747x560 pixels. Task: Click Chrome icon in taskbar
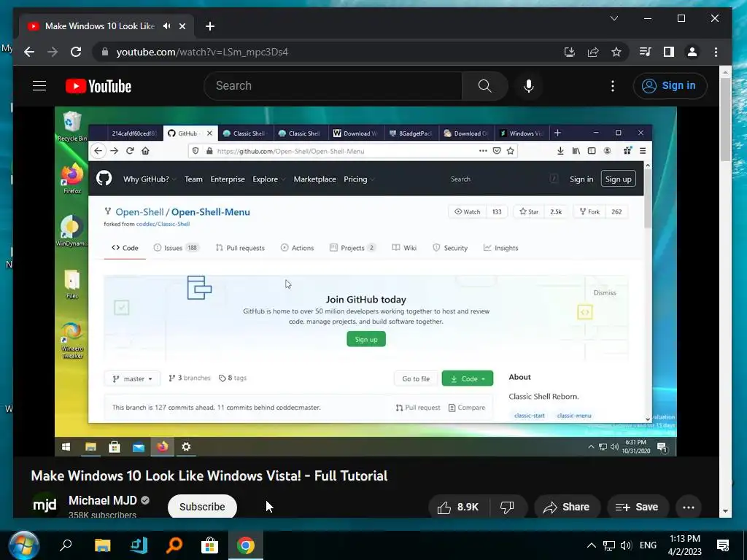tap(245, 545)
